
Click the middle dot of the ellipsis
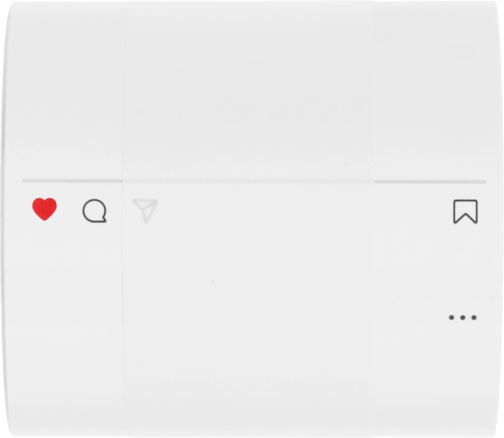463,317
